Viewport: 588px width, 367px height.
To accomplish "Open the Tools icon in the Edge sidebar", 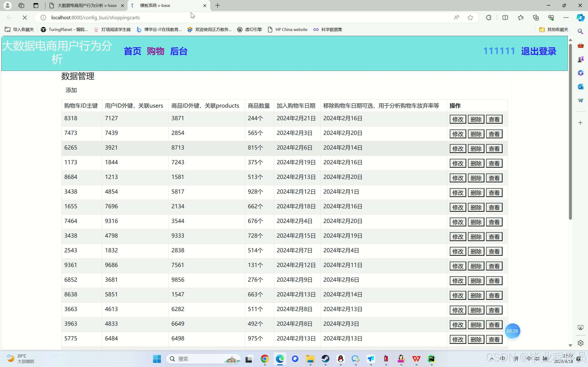I will 581,45.
